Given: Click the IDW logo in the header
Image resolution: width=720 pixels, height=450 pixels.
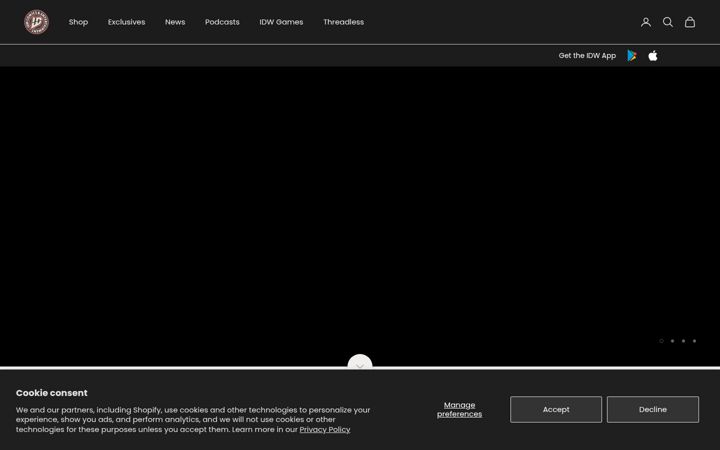Looking at the screenshot, I should (36, 22).
